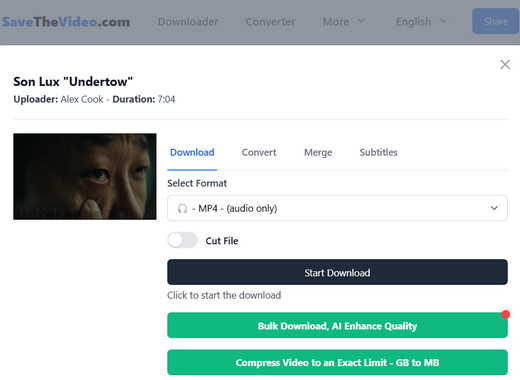Open the Subtitles tab
Viewport: 520px width, 380px height.
[378, 153]
